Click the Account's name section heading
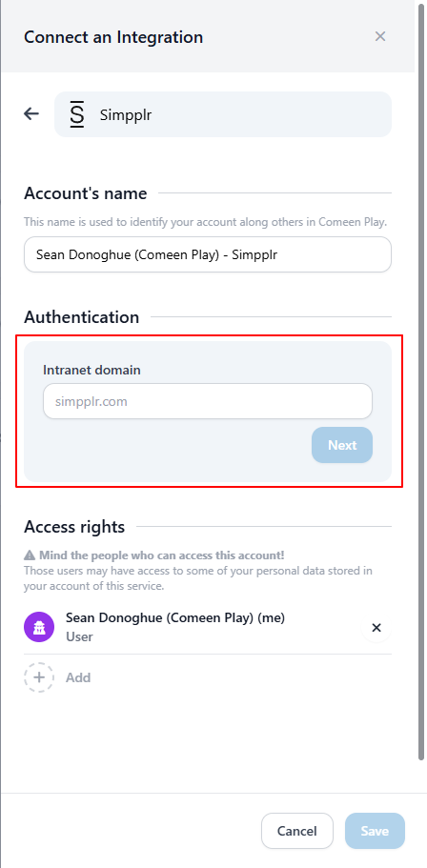The image size is (427, 868). (85, 193)
